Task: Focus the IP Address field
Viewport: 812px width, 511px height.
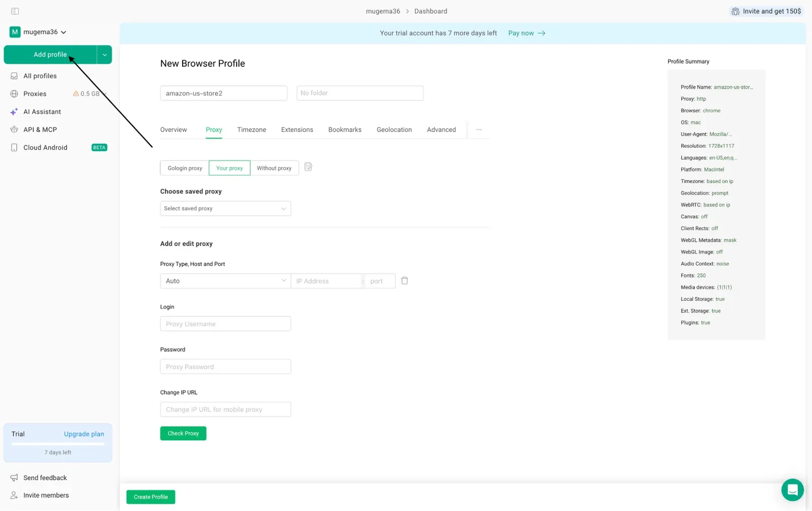Action: click(x=326, y=281)
